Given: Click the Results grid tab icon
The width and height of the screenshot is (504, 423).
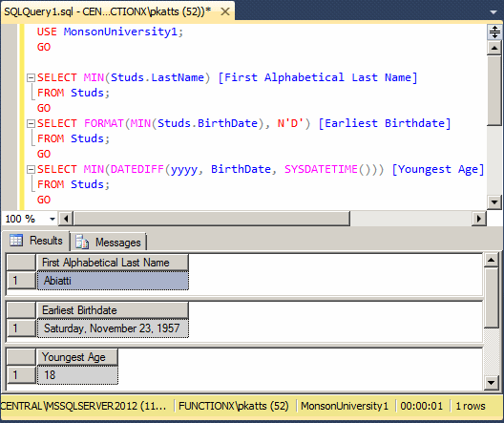Looking at the screenshot, I should pyautogui.click(x=16, y=240).
